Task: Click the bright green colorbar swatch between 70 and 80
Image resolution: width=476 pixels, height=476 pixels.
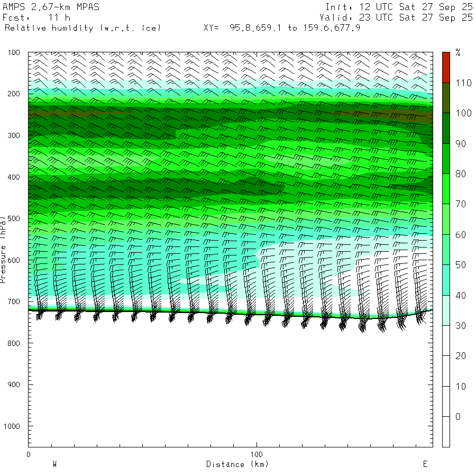Action: point(446,189)
